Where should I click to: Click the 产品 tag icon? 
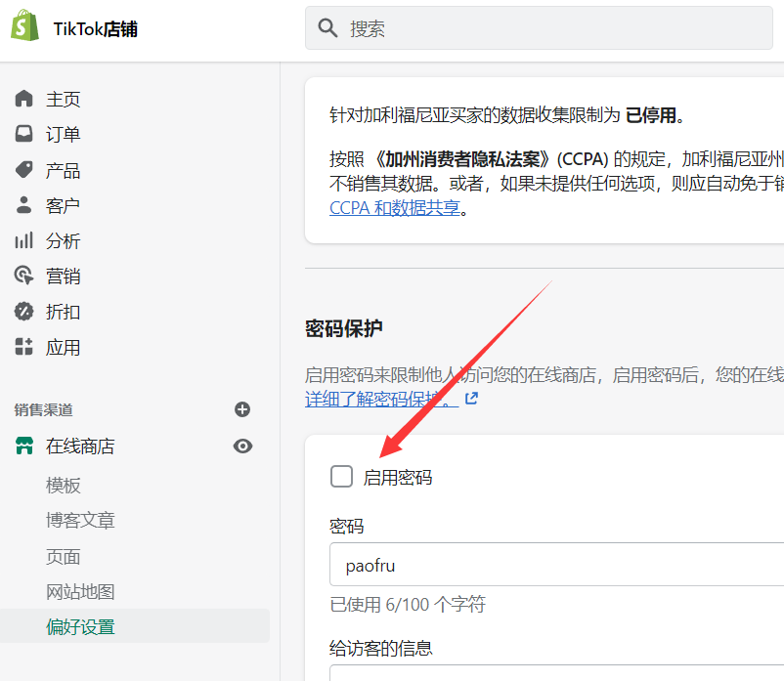23,170
